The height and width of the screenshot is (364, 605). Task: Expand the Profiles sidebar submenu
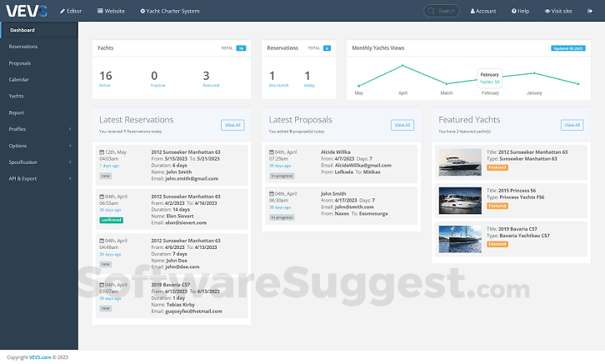(x=39, y=129)
